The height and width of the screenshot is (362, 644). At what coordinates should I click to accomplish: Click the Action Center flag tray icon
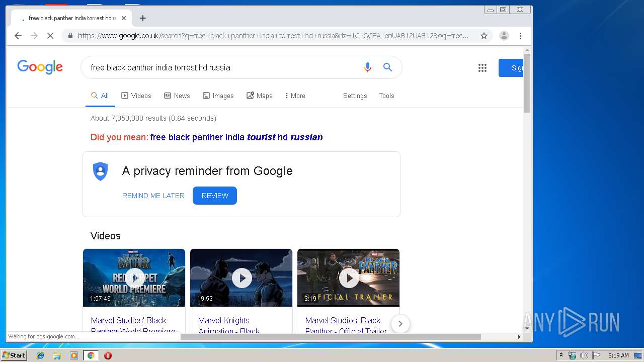pyautogui.click(x=596, y=355)
